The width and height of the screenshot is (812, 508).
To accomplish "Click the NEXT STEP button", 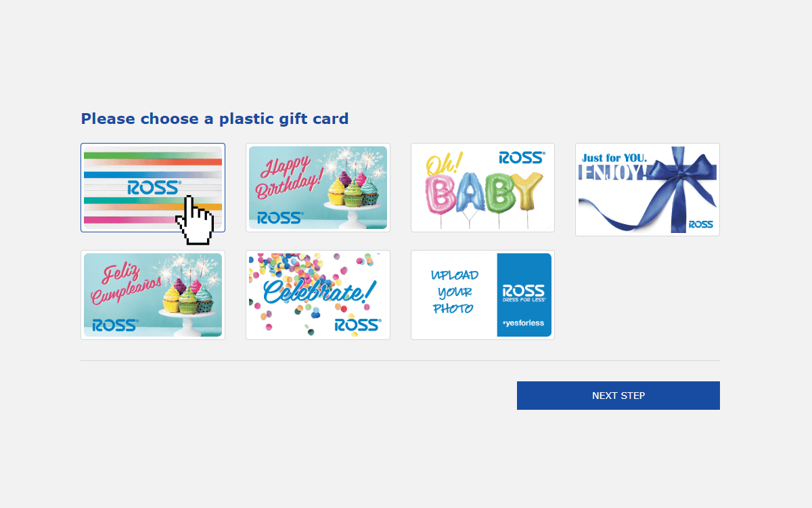I will point(618,396).
